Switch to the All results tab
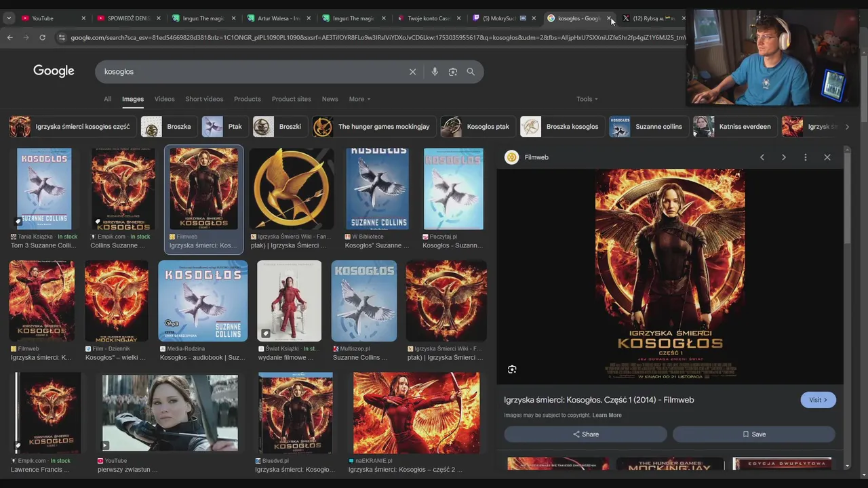The height and width of the screenshot is (488, 868). pyautogui.click(x=107, y=99)
